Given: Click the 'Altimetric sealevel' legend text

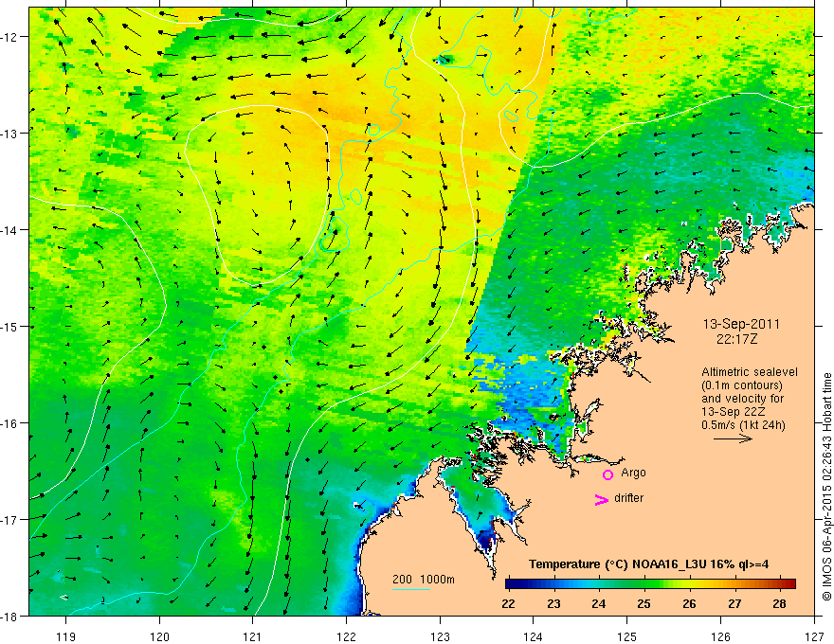Looking at the screenshot, I should [750, 372].
